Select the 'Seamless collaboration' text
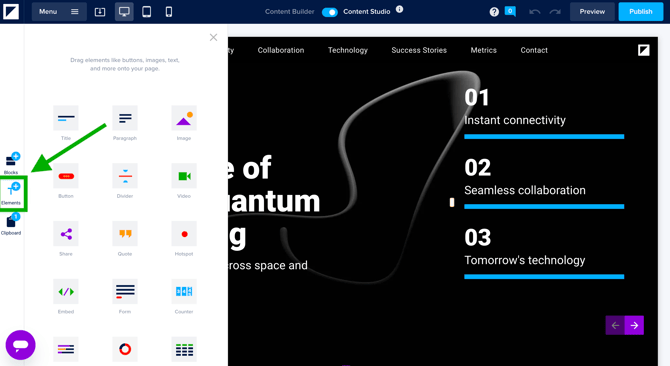 click(525, 190)
